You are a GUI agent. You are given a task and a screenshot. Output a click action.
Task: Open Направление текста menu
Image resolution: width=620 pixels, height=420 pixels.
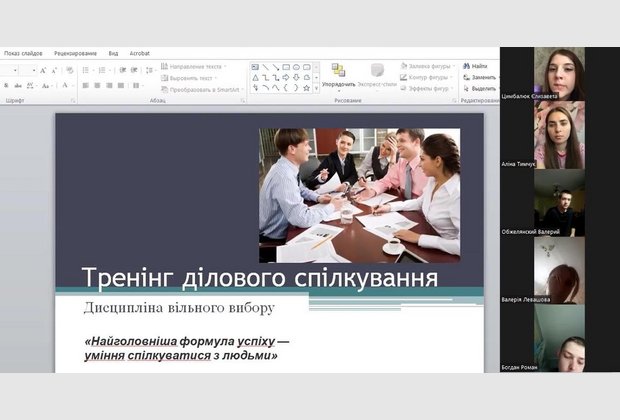click(x=194, y=66)
